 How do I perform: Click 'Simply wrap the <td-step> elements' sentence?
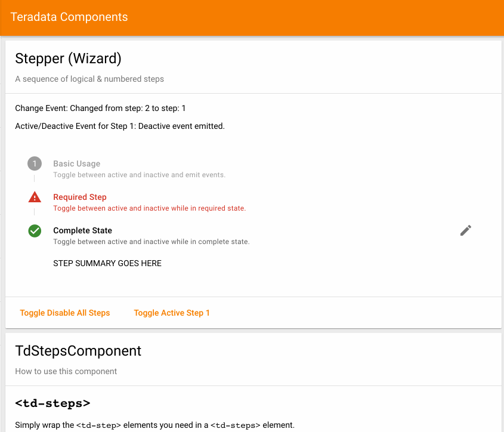[x=154, y=425]
